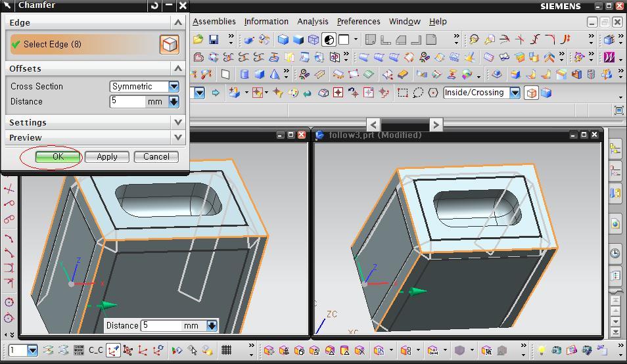Expand the Settings section

(x=177, y=122)
